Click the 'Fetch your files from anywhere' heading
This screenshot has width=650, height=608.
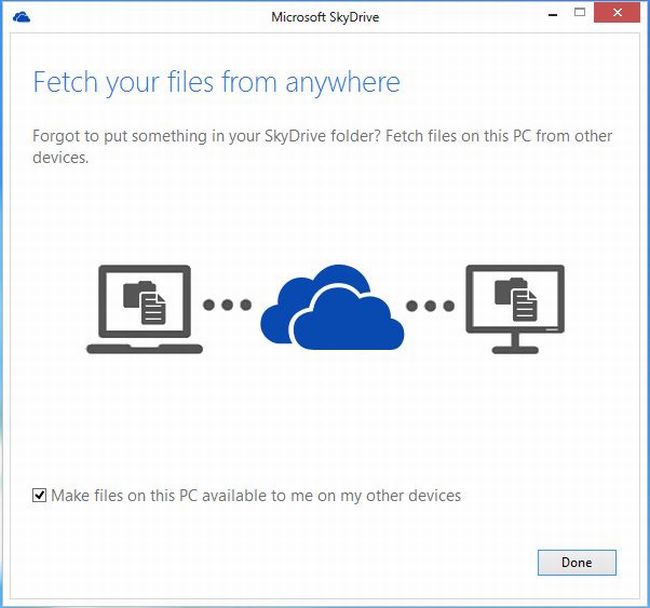[x=216, y=82]
